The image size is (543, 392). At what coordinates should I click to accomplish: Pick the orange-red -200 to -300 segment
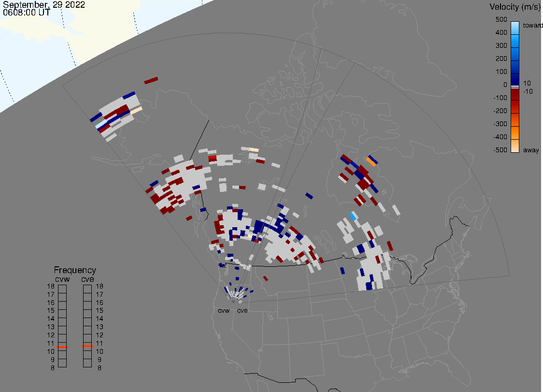point(515,119)
